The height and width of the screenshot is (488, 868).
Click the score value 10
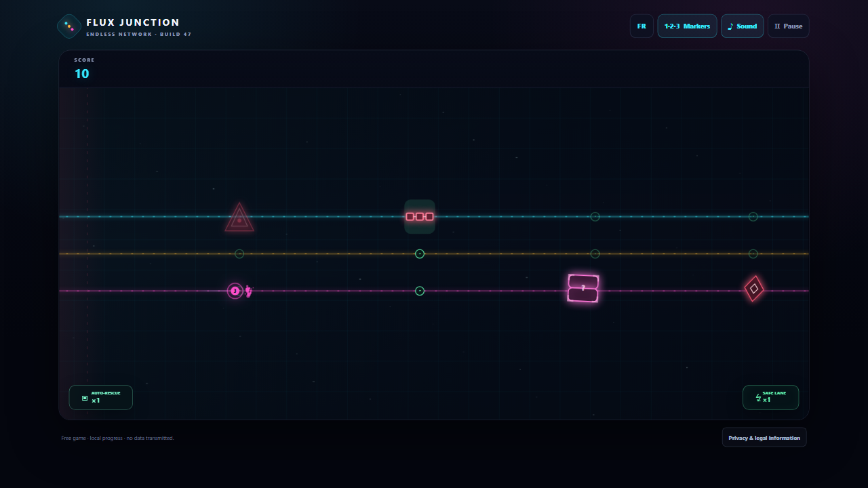coord(81,74)
